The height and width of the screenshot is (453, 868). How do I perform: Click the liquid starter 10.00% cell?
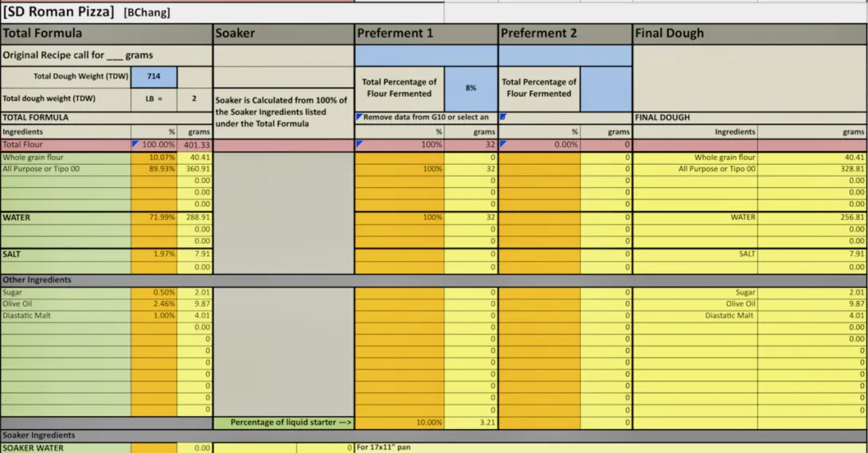point(399,423)
